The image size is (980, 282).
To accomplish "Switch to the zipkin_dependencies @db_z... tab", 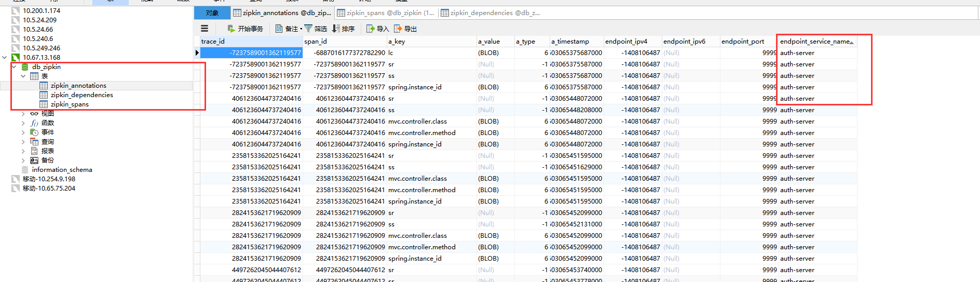I will click(x=491, y=13).
